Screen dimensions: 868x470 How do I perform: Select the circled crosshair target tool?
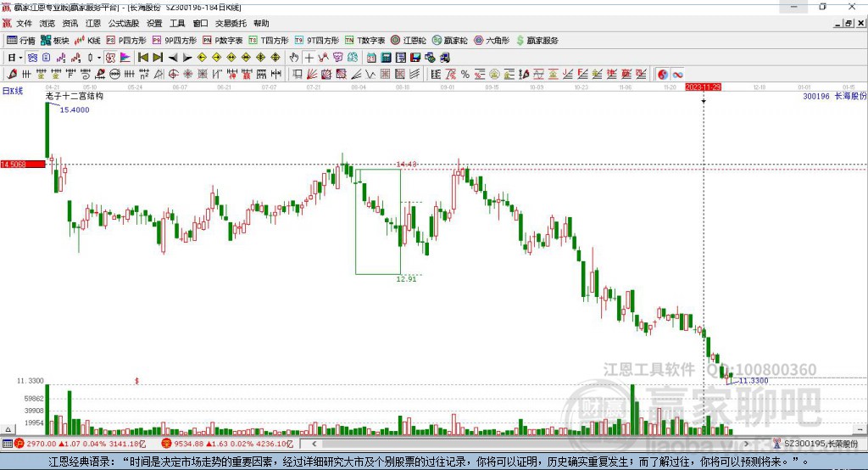point(173,75)
